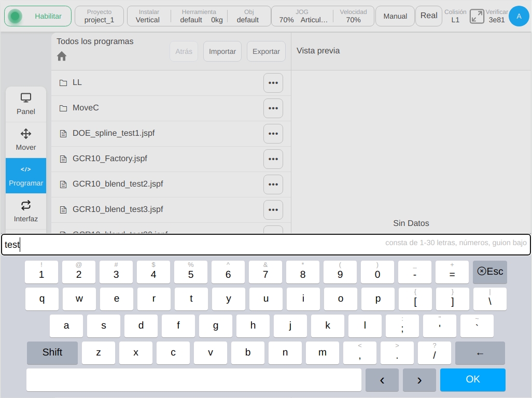Open the Proyecto project_1 selector
Viewport: 532px width, 398px height.
(x=99, y=16)
